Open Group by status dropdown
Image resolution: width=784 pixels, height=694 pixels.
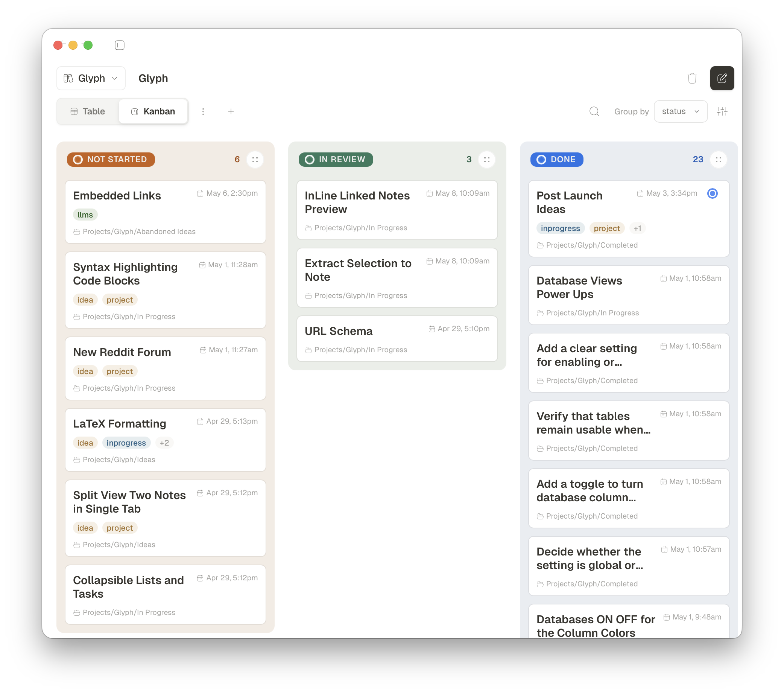[680, 112]
